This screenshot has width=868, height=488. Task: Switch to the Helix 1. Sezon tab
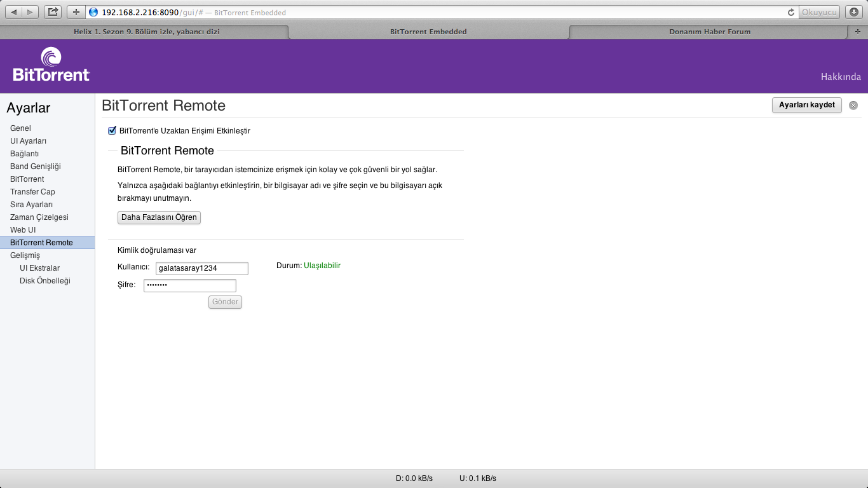coord(146,31)
